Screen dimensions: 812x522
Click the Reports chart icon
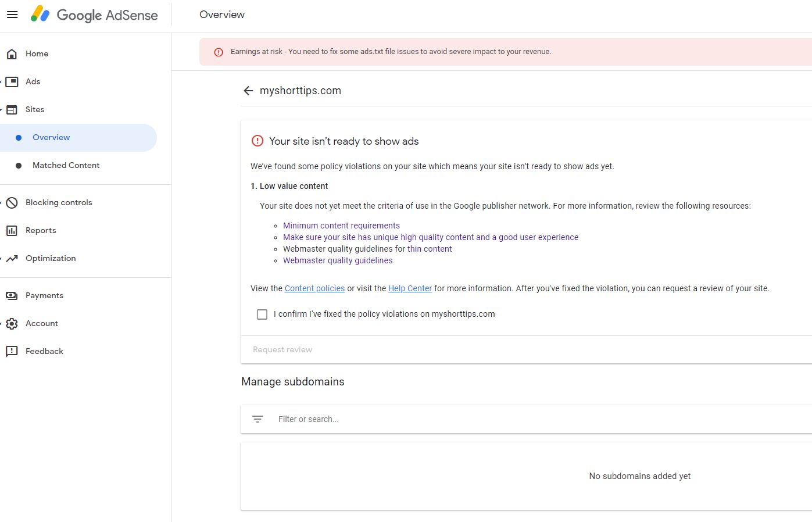coord(12,231)
